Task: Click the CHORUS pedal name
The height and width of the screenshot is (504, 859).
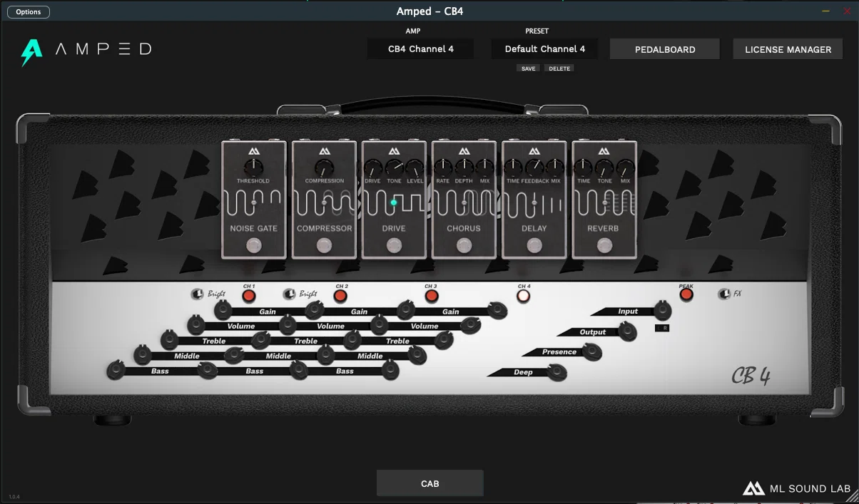Action: click(464, 228)
